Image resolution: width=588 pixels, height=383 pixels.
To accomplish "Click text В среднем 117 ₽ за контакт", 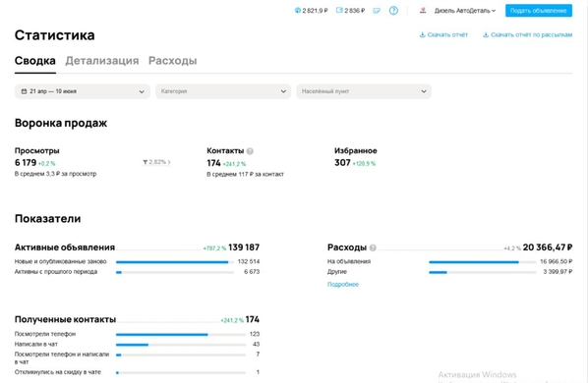I will point(245,174).
